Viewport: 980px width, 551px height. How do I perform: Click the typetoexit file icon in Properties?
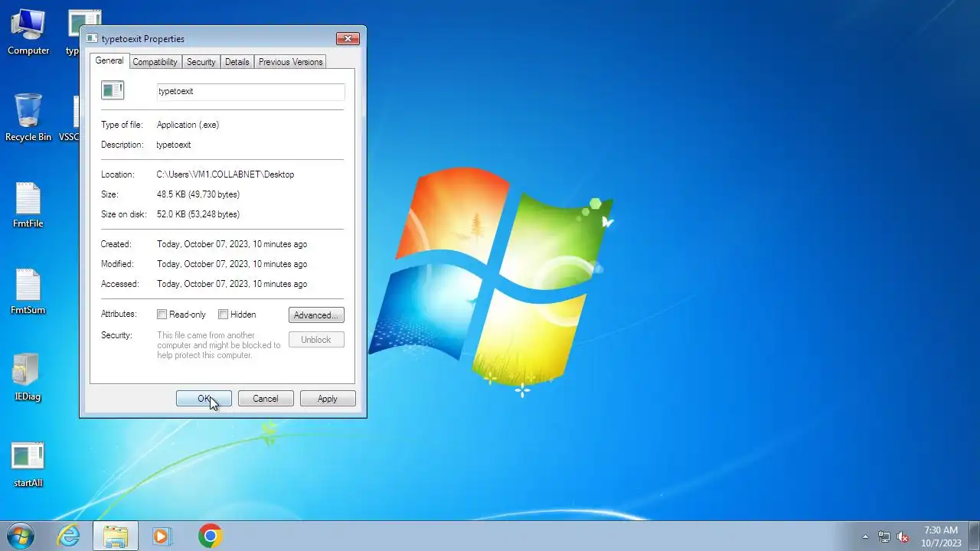[113, 90]
